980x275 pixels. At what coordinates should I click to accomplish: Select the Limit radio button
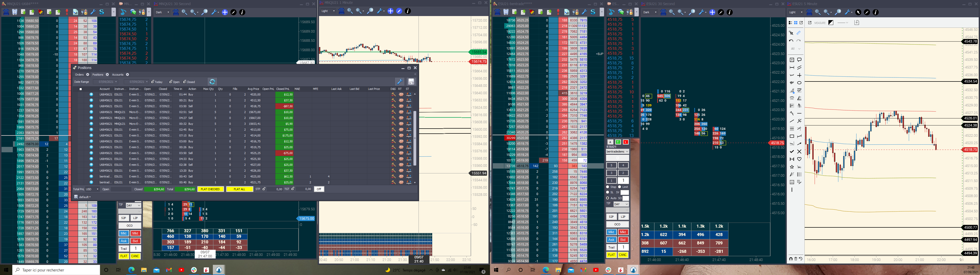[x=620, y=187]
